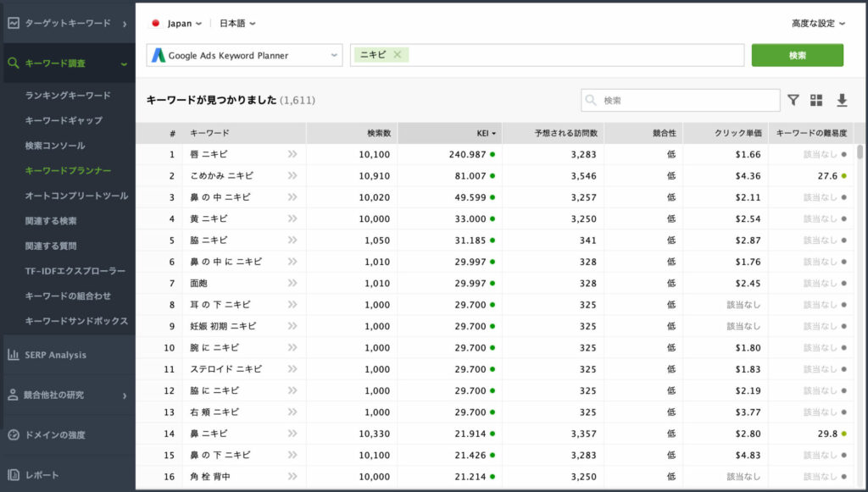Open TF-IDFエクスプローラー in sidebar
The image size is (868, 492).
pyautogui.click(x=75, y=270)
